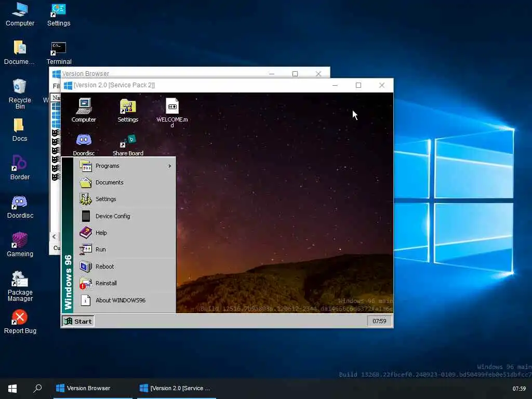Open Device Config menu entry

coord(125,216)
